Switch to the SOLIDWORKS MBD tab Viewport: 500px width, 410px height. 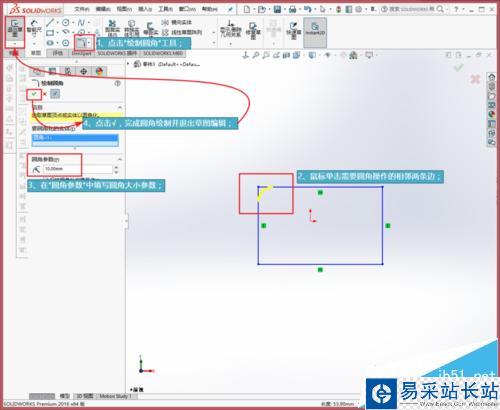(163, 53)
